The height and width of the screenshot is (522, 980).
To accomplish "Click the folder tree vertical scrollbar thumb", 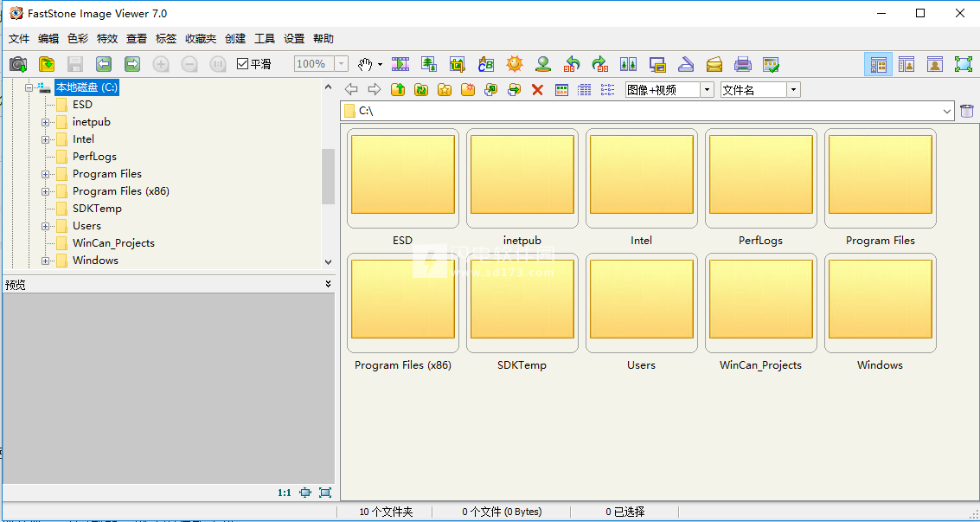I will pyautogui.click(x=328, y=177).
